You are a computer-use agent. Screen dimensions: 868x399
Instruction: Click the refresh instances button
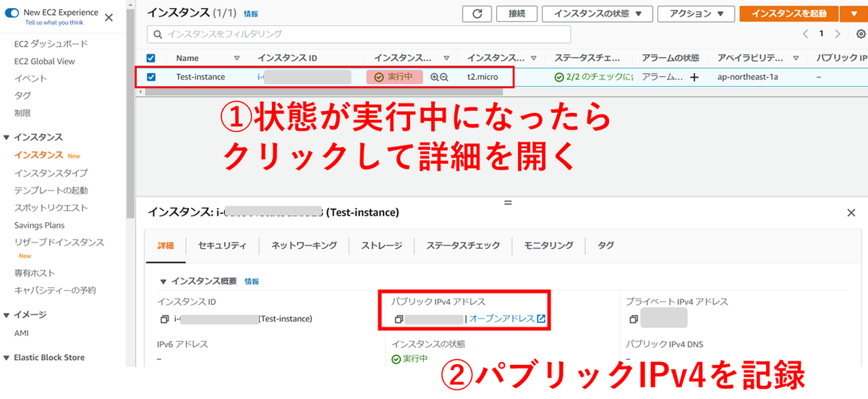click(x=477, y=14)
